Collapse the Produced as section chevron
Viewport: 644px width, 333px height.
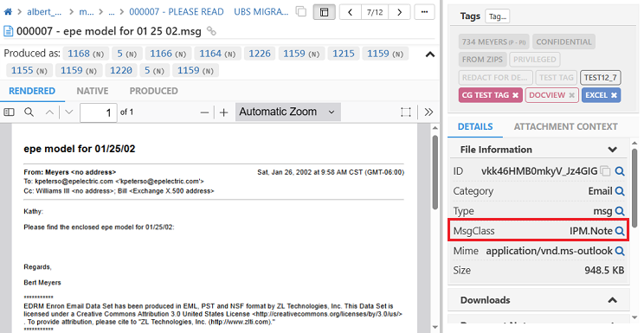click(x=429, y=54)
